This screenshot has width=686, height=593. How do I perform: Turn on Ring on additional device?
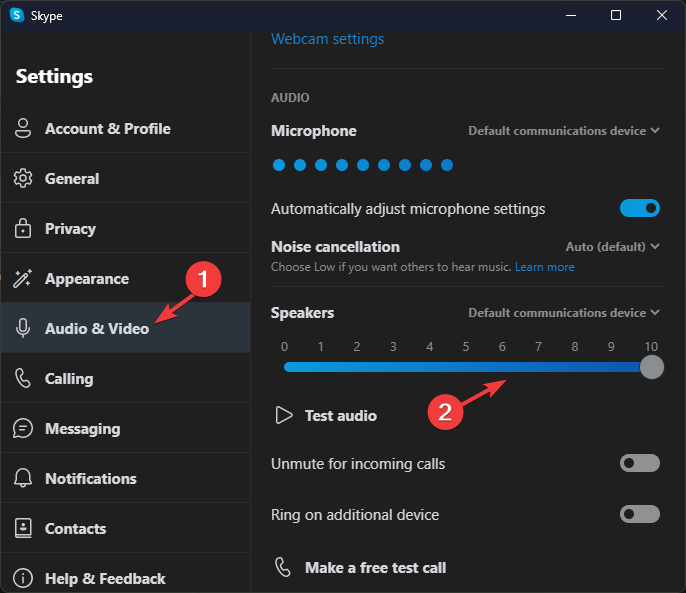[640, 514]
